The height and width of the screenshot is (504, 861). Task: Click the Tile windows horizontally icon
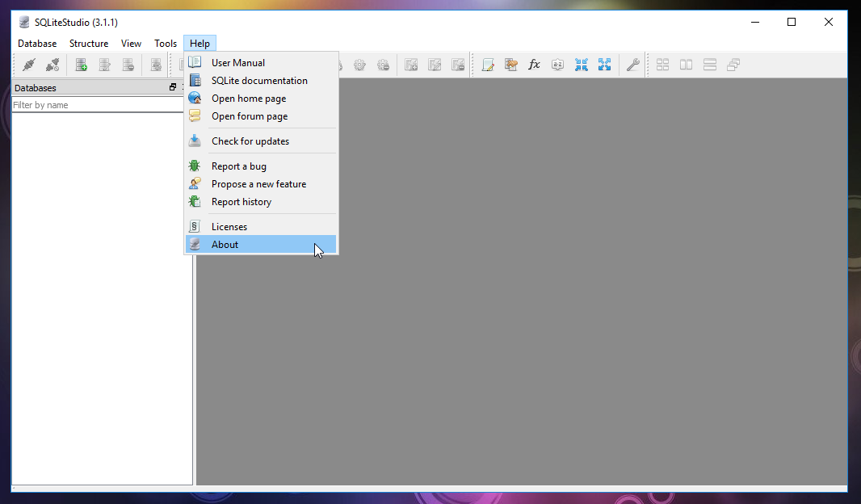click(x=710, y=65)
